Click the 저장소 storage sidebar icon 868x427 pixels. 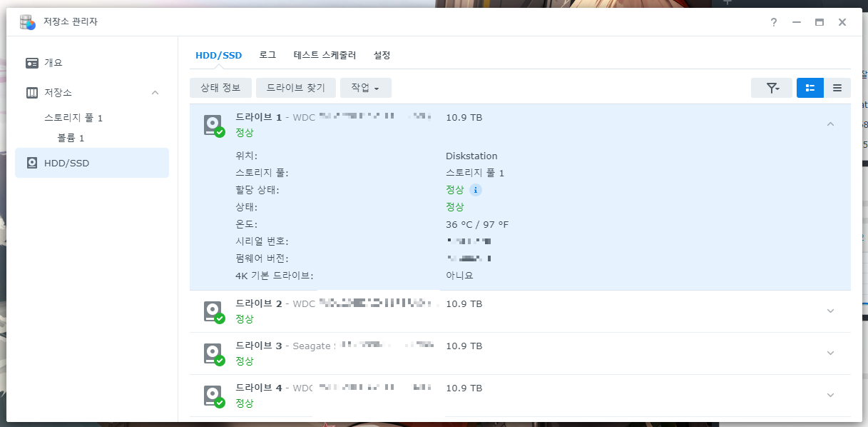click(x=32, y=93)
